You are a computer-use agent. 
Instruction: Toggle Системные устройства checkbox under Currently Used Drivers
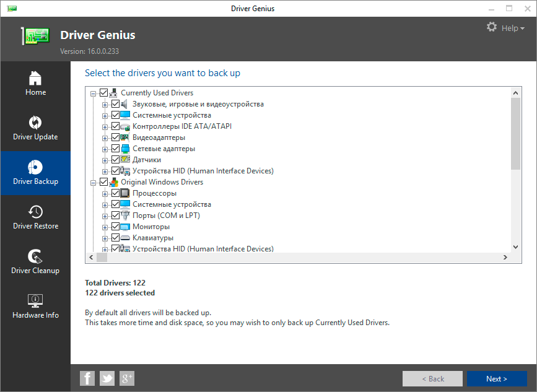tap(115, 115)
